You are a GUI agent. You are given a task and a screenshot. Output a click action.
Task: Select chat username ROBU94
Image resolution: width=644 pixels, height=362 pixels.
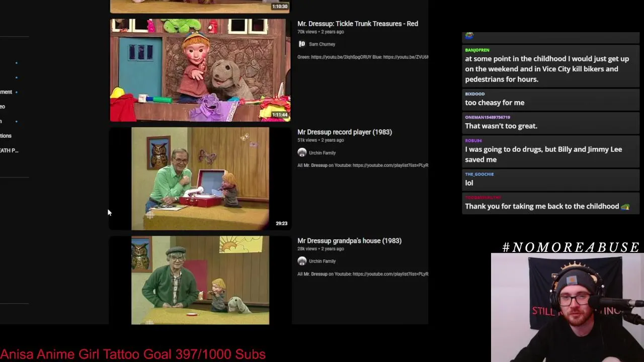473,141
